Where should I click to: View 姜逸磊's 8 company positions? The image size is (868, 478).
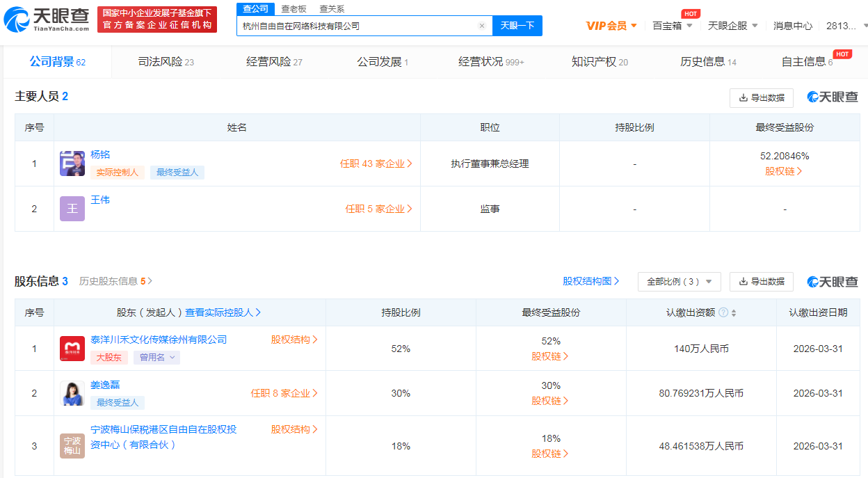click(x=284, y=393)
